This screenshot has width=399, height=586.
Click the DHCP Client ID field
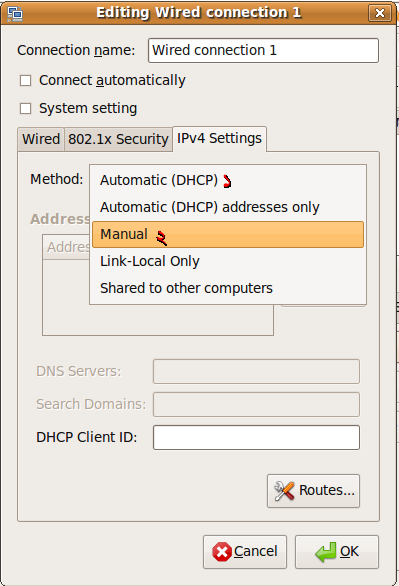point(256,437)
